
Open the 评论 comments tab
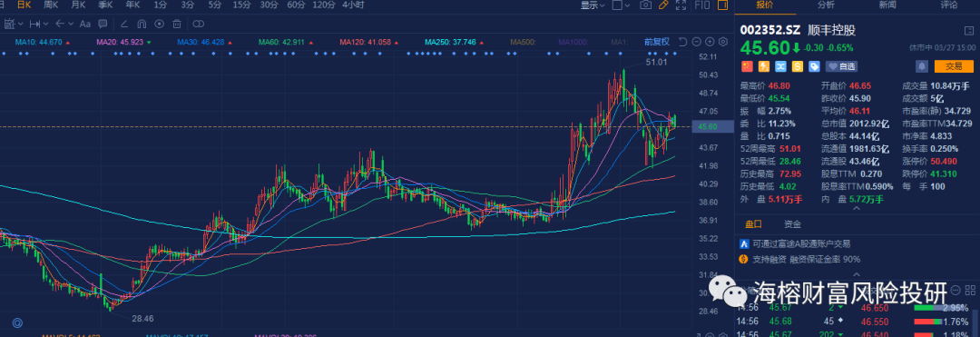coord(949,5)
